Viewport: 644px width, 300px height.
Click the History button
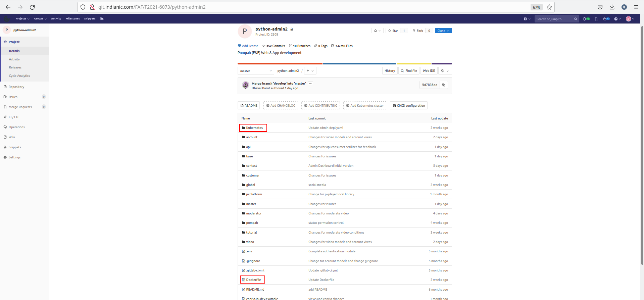390,71
